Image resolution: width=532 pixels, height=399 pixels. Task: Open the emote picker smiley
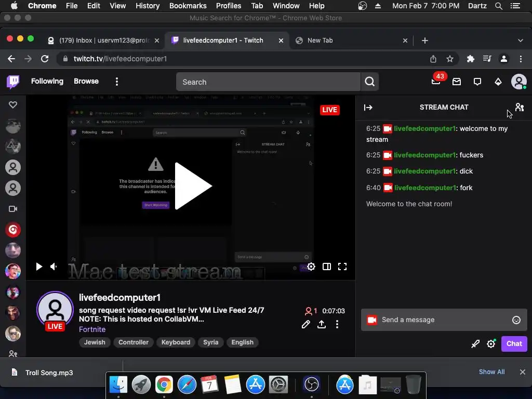click(x=516, y=320)
